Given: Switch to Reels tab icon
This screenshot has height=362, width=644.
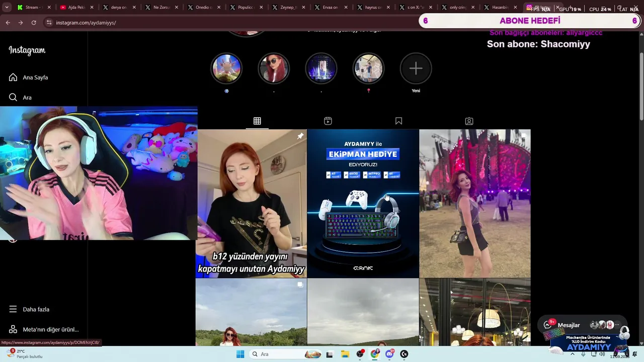Looking at the screenshot, I should [x=328, y=121].
